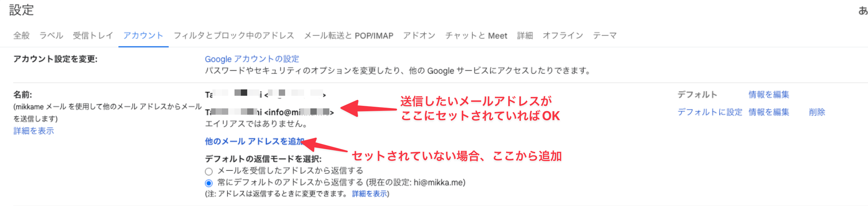Open Google アカウントの設定 link

click(252, 59)
